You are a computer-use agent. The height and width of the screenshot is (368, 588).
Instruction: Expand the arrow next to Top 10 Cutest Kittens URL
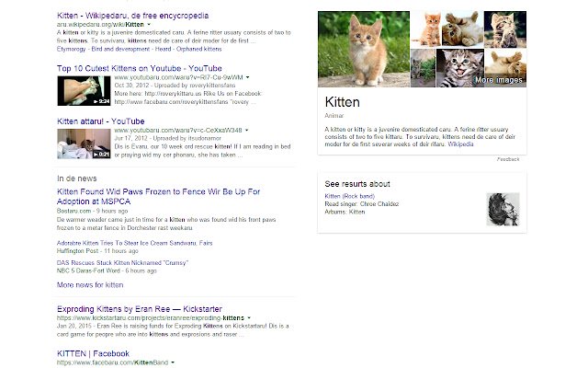pyautogui.click(x=247, y=77)
